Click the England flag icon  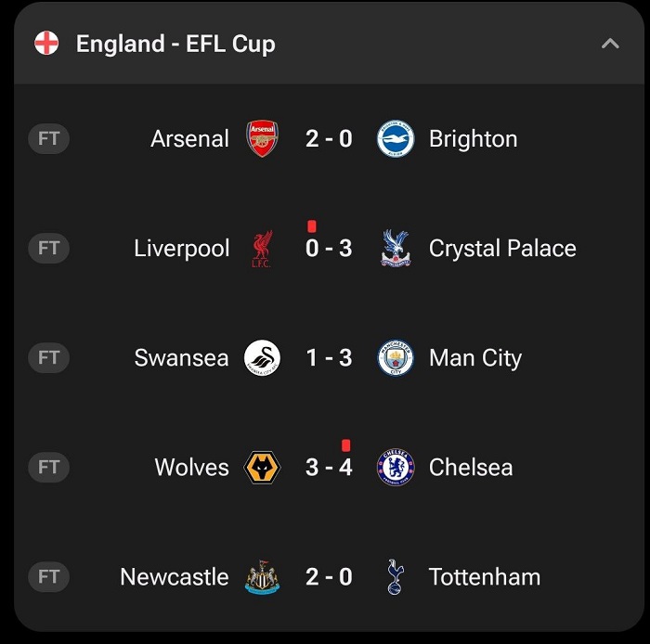[46, 44]
